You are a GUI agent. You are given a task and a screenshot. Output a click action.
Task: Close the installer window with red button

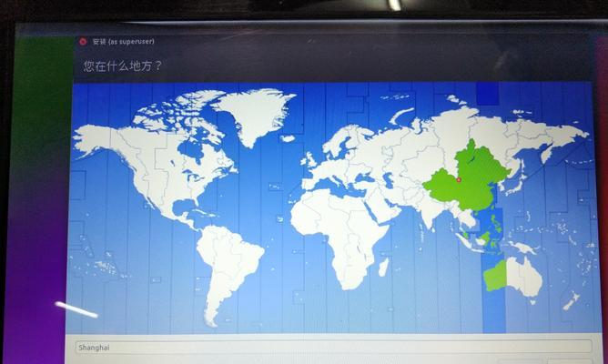(x=83, y=42)
